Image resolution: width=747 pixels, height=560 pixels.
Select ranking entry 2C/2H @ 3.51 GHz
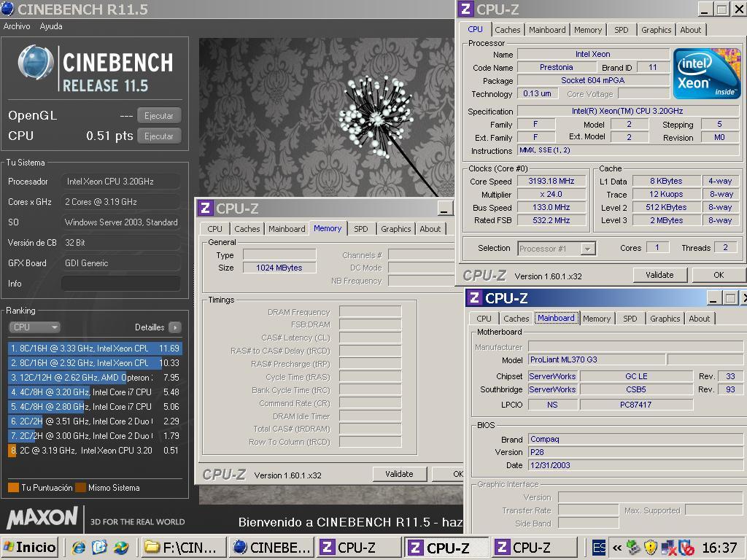coord(95,421)
